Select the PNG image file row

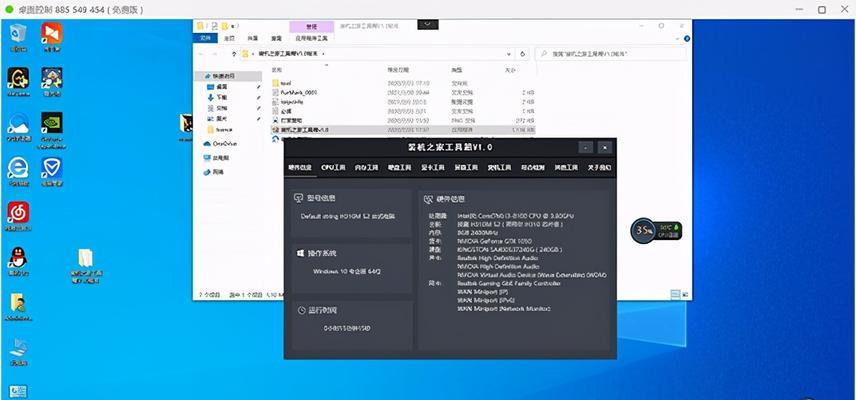coord(403,120)
